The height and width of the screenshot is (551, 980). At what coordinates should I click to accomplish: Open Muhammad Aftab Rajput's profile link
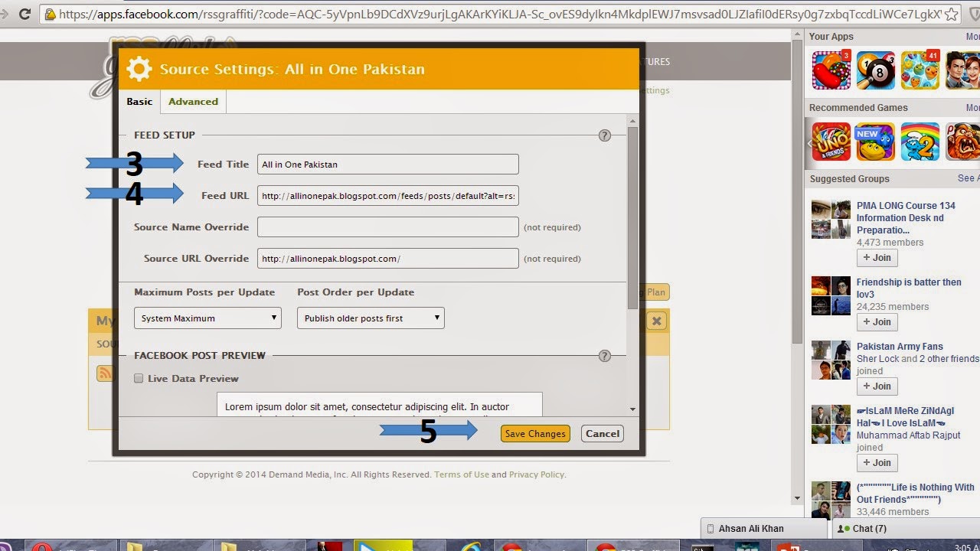908,435
